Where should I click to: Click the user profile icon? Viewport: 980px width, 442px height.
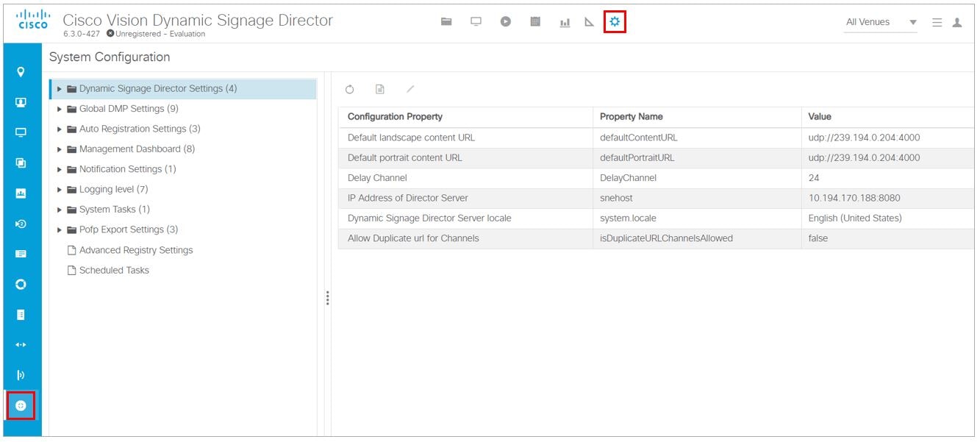click(957, 22)
